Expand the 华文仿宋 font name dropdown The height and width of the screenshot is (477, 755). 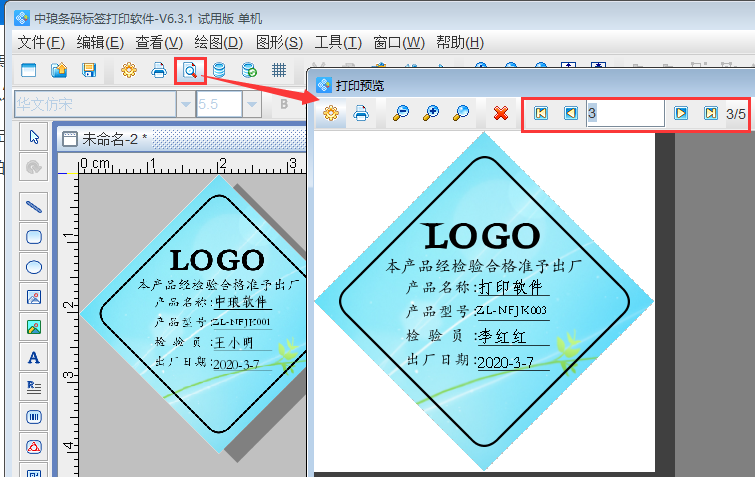(185, 104)
